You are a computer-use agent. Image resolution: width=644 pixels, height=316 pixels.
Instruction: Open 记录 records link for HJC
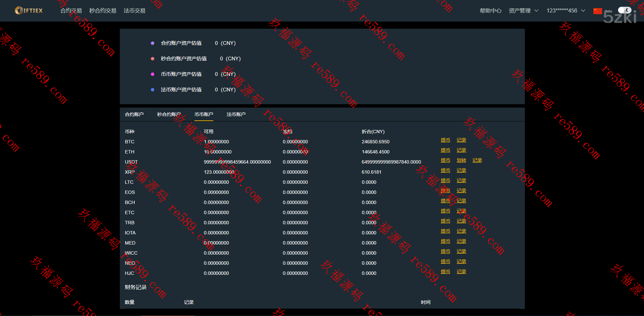point(461,272)
